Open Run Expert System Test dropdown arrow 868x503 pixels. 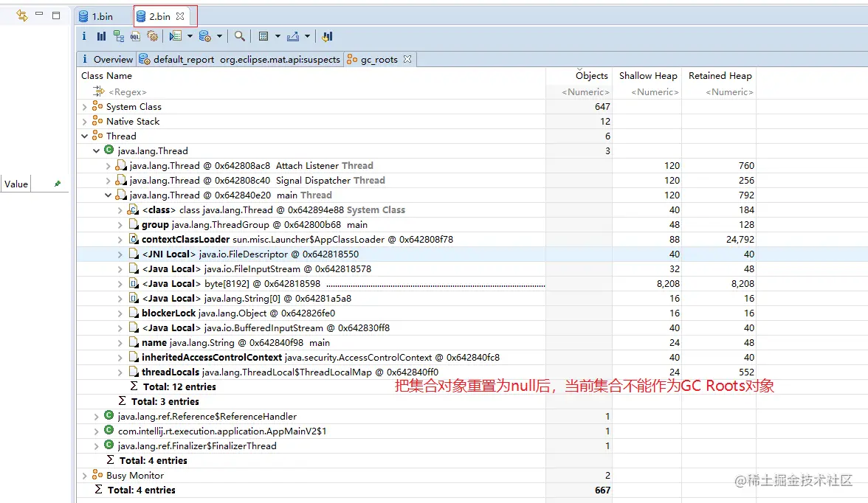[x=190, y=36]
